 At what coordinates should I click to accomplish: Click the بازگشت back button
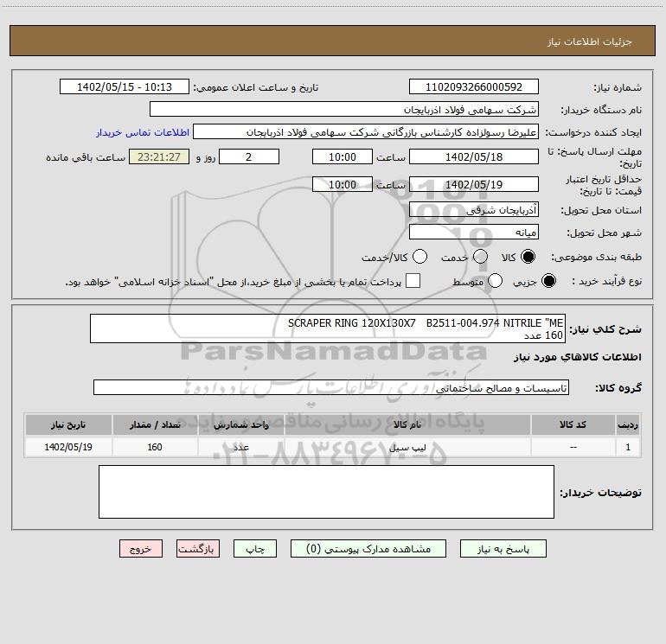coord(198,549)
